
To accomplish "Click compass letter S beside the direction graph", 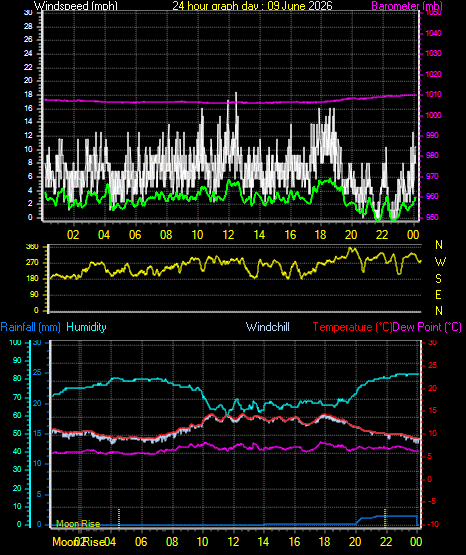I will pos(438,279).
